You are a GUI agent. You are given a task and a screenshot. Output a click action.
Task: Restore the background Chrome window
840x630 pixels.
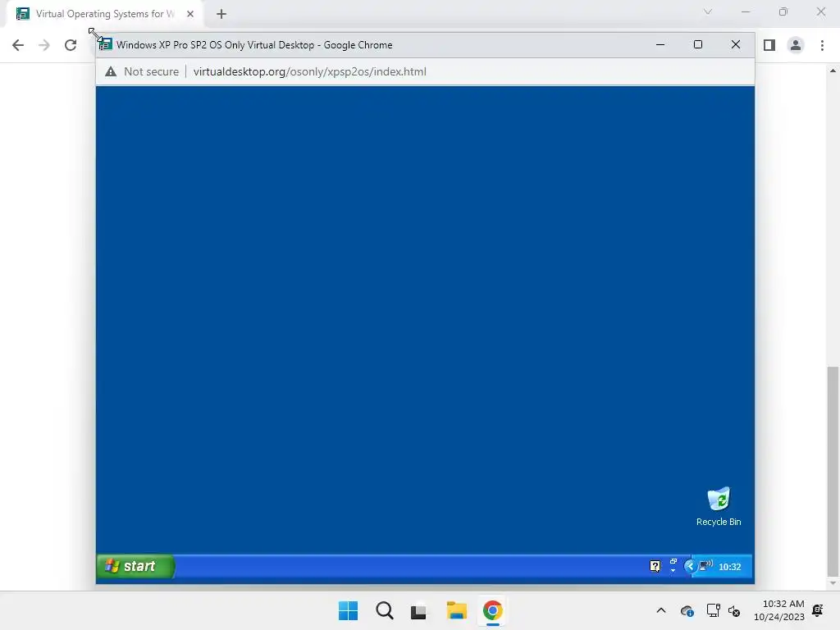pyautogui.click(x=783, y=11)
